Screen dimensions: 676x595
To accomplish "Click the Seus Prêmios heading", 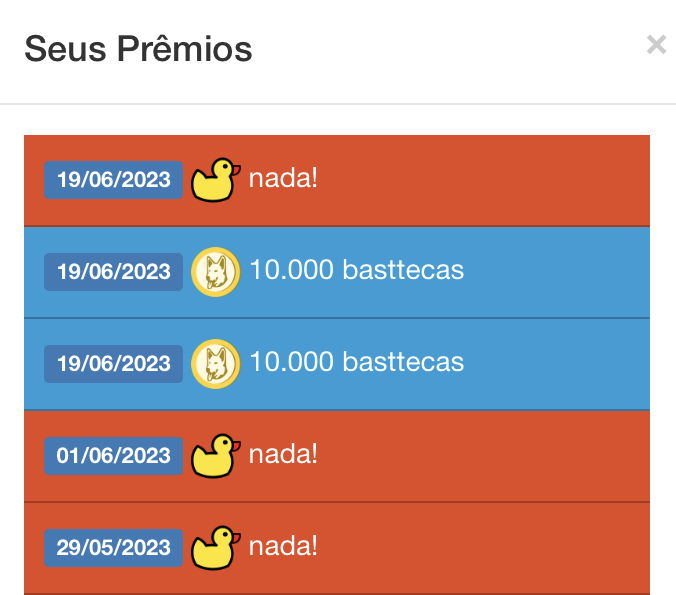I will pyautogui.click(x=138, y=48).
